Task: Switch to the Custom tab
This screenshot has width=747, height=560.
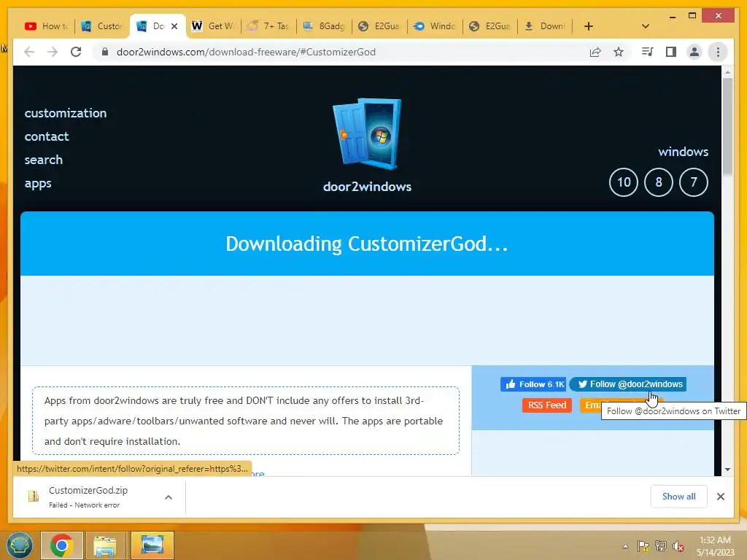Action: pyautogui.click(x=102, y=26)
